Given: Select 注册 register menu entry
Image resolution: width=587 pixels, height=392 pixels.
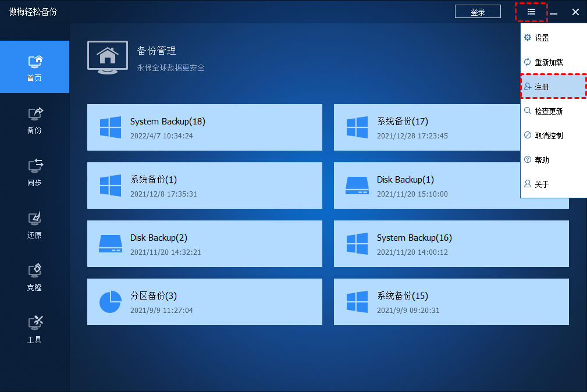Looking at the screenshot, I should click(554, 87).
